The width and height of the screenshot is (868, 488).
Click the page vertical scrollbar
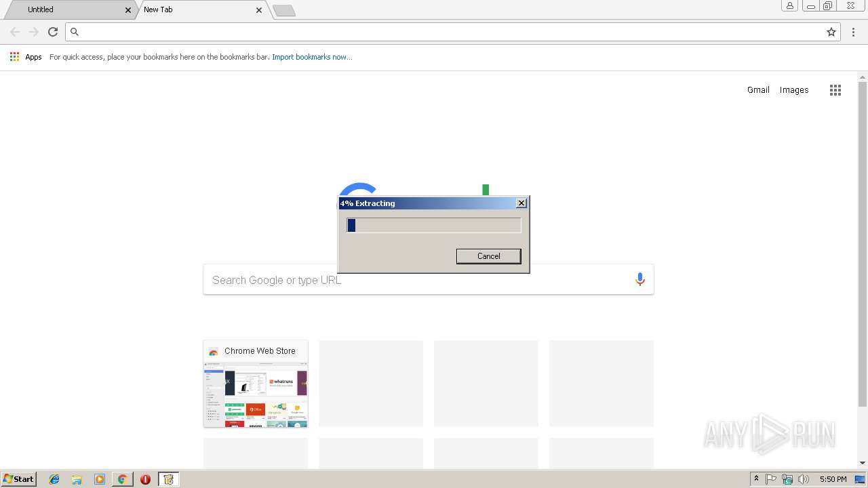click(863, 244)
